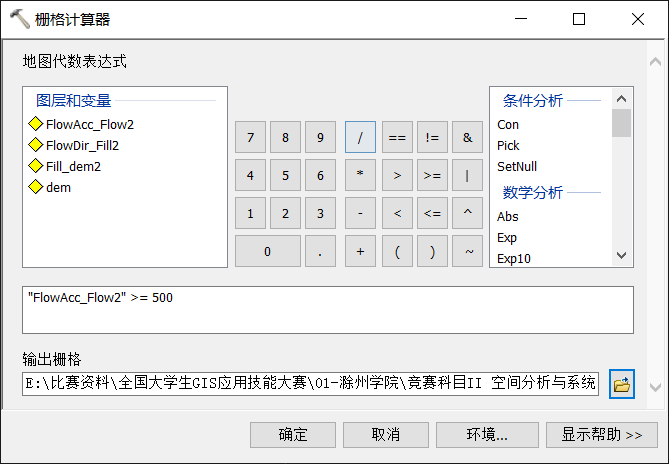Screen dimensions: 669x464
Task: Confirm with the 确定 button
Action: (x=293, y=435)
